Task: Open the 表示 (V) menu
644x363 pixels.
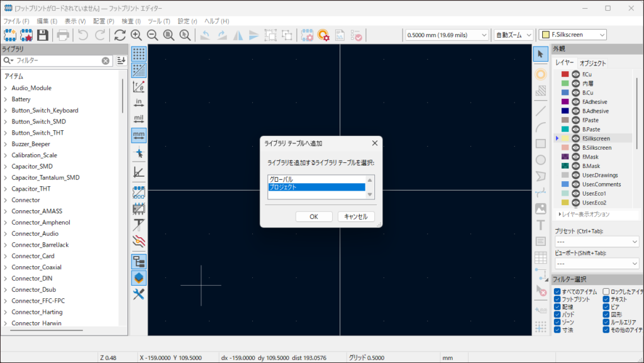Action: (x=75, y=21)
